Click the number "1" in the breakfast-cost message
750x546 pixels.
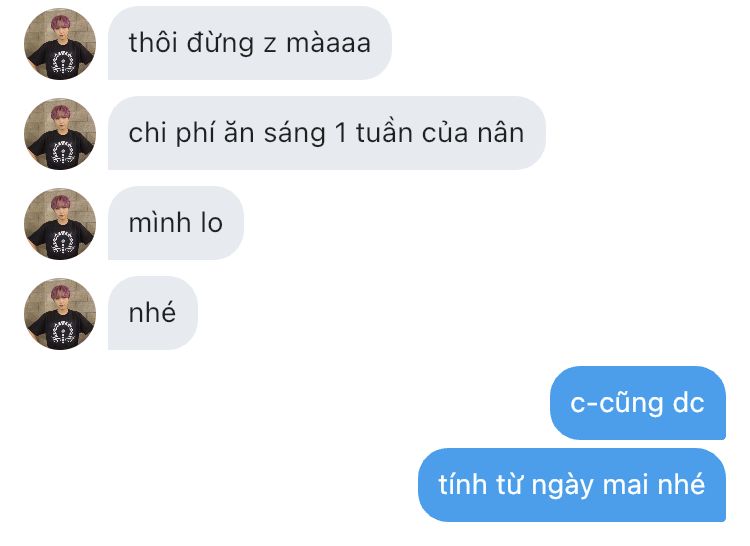(x=341, y=133)
